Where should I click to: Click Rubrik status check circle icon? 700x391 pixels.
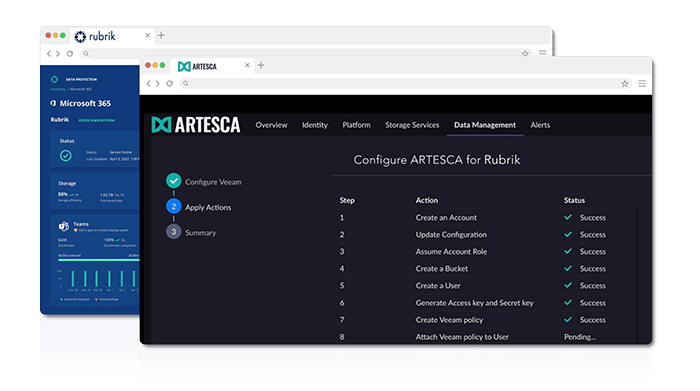tap(66, 155)
